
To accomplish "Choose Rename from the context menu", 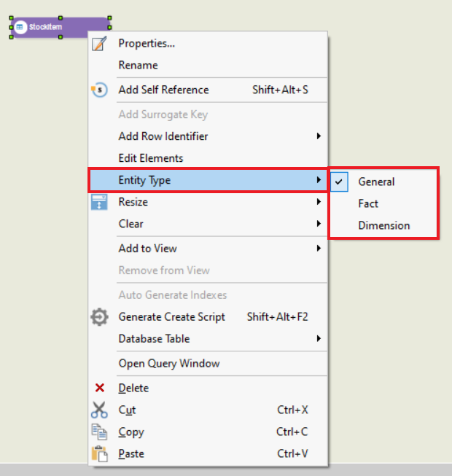I will point(138,65).
